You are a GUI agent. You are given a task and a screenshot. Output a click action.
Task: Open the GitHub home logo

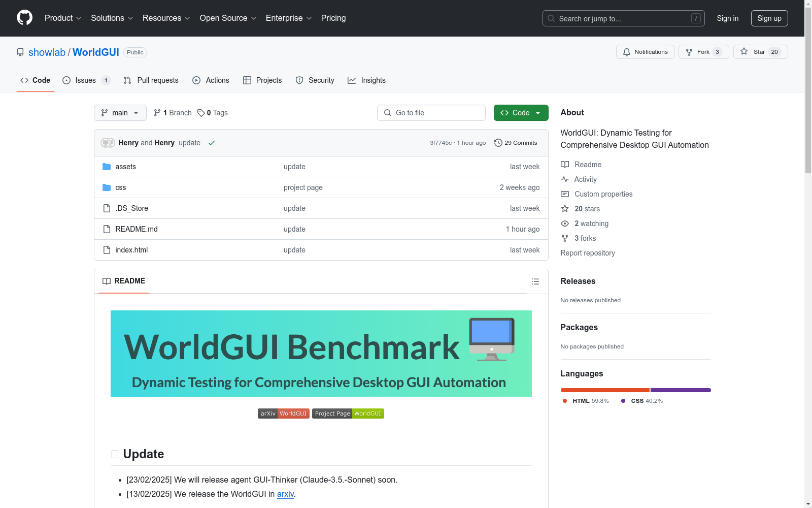(24, 18)
